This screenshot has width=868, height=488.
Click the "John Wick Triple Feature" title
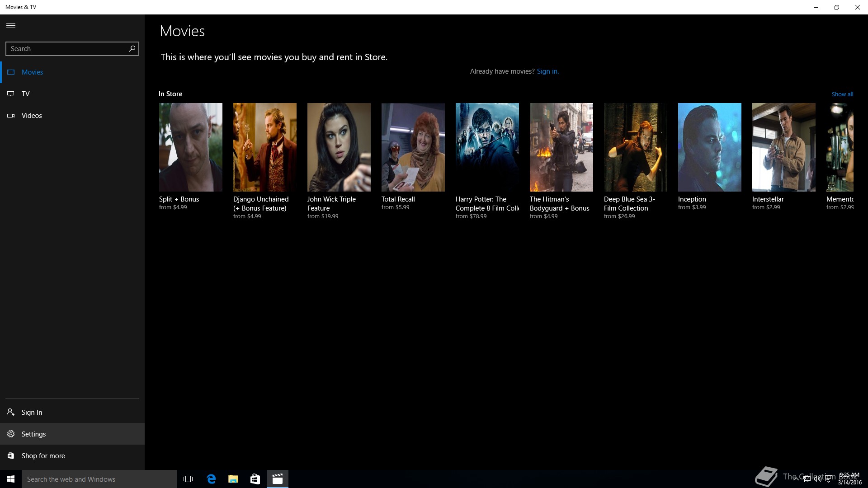pos(331,204)
